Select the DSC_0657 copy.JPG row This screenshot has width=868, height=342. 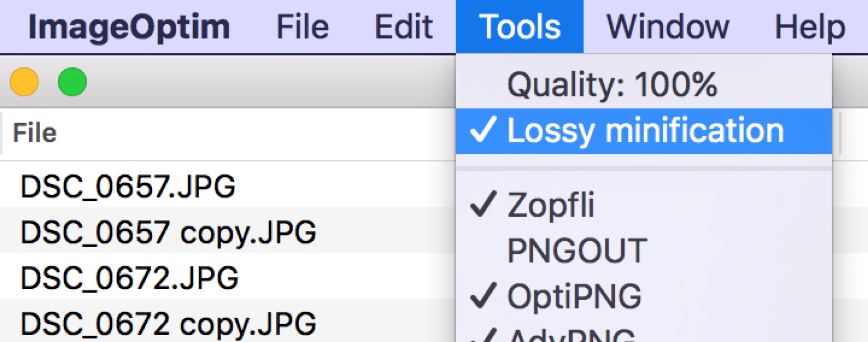168,232
